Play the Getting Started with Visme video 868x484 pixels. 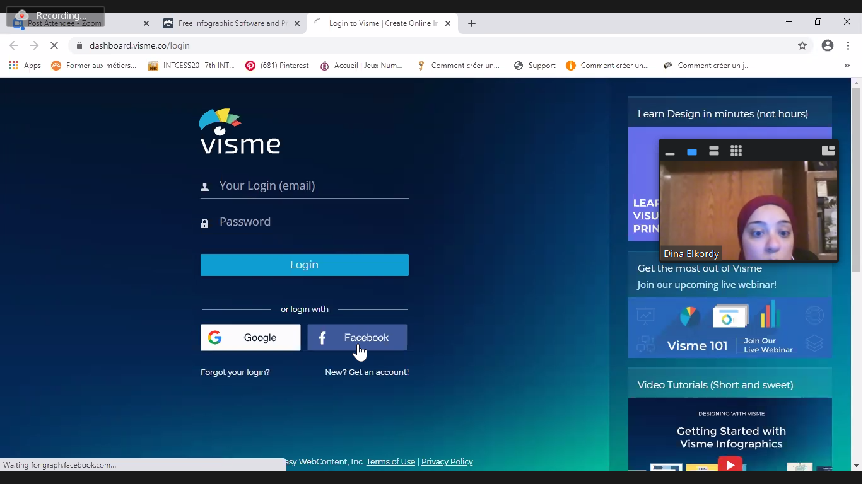730,464
